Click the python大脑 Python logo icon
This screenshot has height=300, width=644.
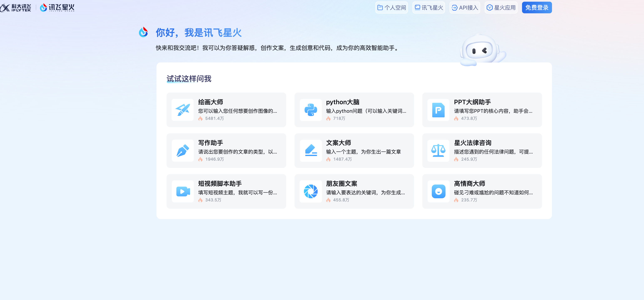pos(311,110)
